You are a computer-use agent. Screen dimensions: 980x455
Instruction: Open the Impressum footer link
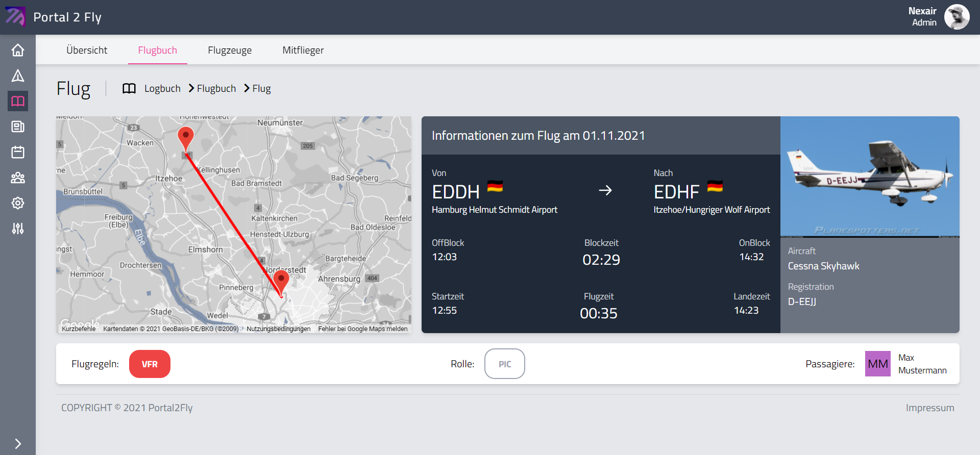[x=929, y=408]
